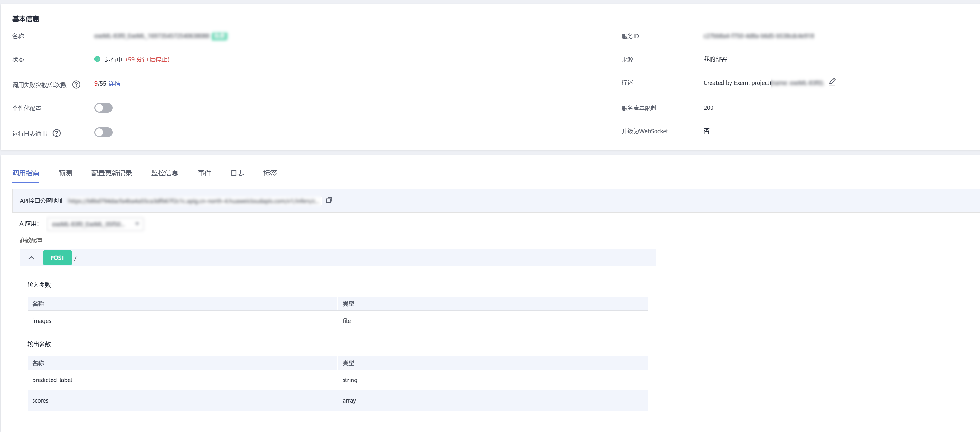Open 详情 link for call failures
This screenshot has height=432, width=980.
click(114, 84)
